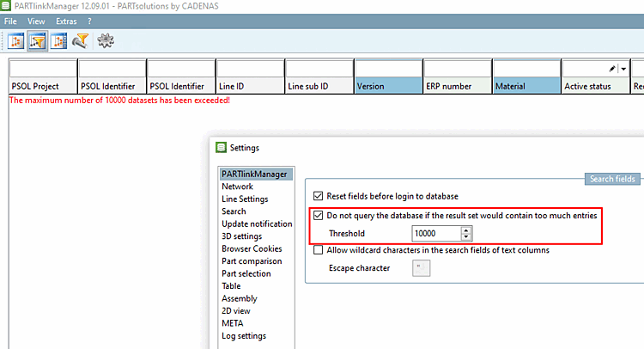Screen dimensions: 644x349
Task: Toggle Reset fields before login to database
Action: (x=318, y=196)
